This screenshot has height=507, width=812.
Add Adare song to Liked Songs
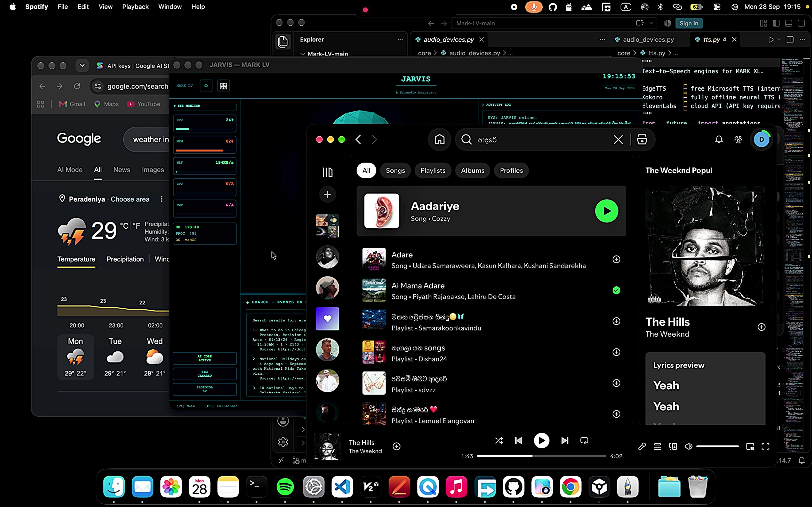(616, 259)
